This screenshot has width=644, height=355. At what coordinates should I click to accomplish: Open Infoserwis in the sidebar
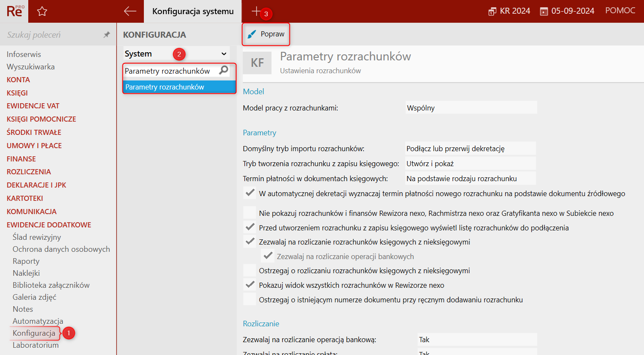pos(24,54)
